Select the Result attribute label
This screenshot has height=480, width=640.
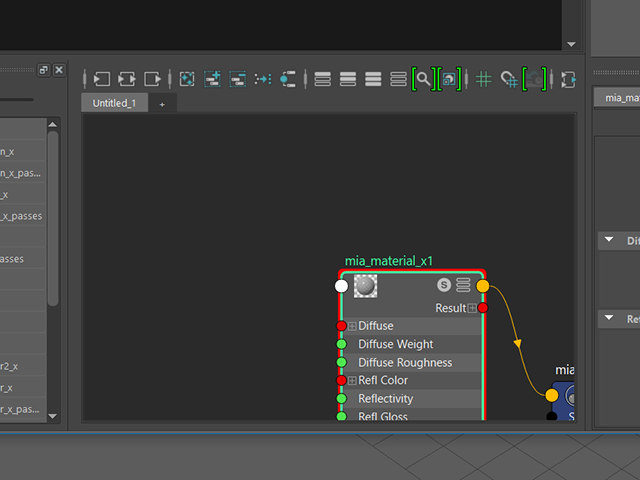coord(450,308)
